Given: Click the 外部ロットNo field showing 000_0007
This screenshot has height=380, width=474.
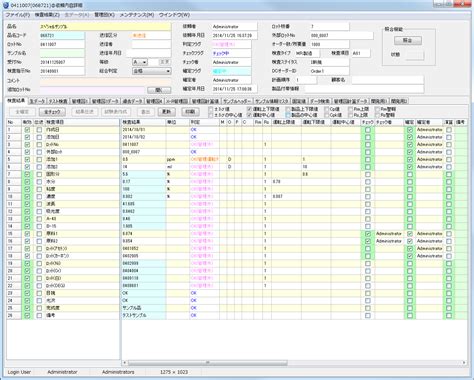Looking at the screenshot, I should (341, 35).
